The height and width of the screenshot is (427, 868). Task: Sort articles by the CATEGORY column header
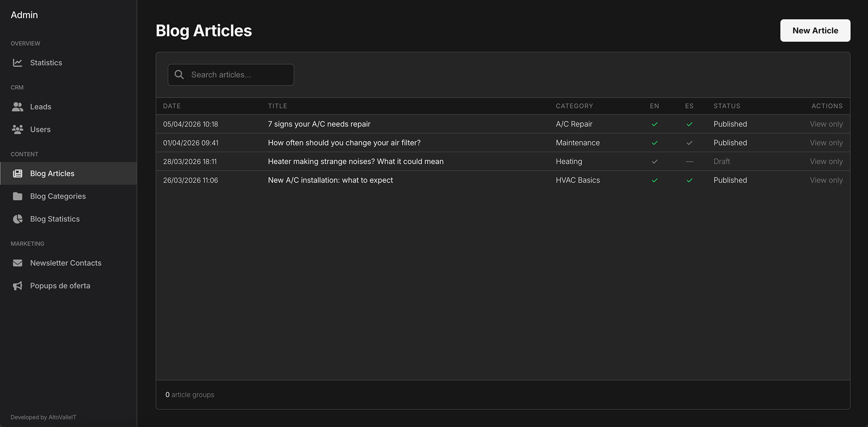[574, 105]
